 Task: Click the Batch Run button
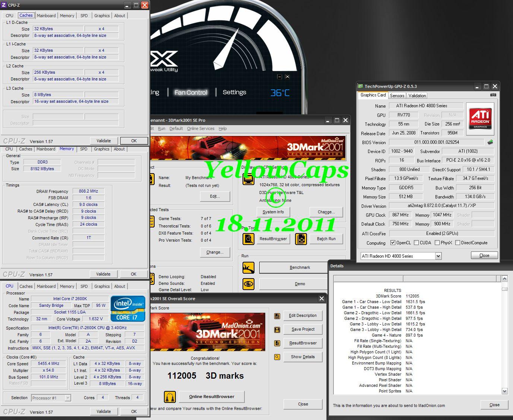(326, 239)
